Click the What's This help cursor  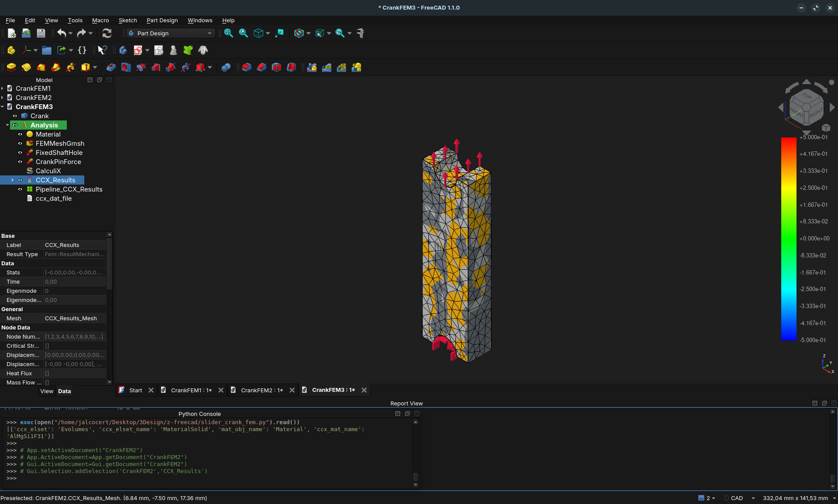click(102, 50)
